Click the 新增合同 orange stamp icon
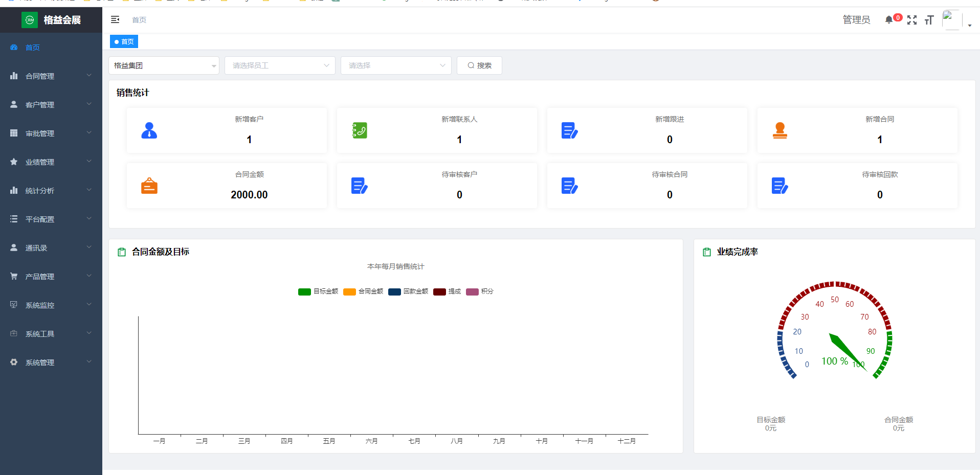 (780, 130)
